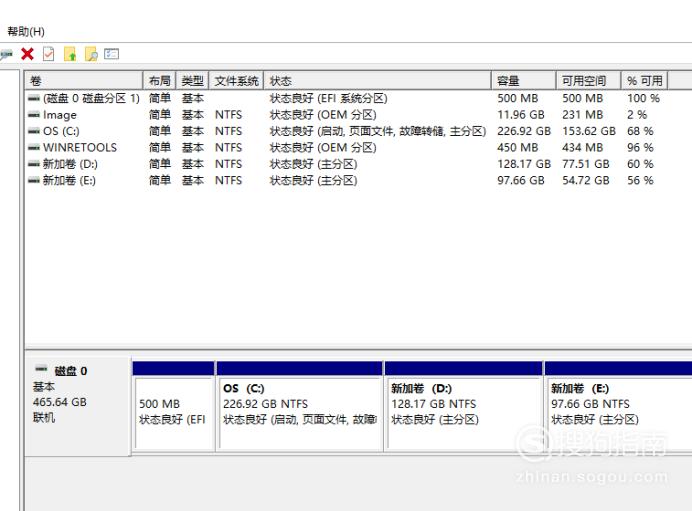Click the drive icon beside OS (C:)

pos(34,131)
